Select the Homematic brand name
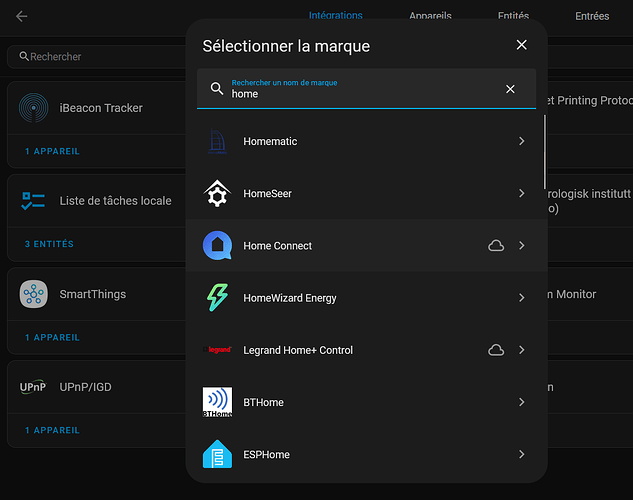 pyautogui.click(x=270, y=141)
